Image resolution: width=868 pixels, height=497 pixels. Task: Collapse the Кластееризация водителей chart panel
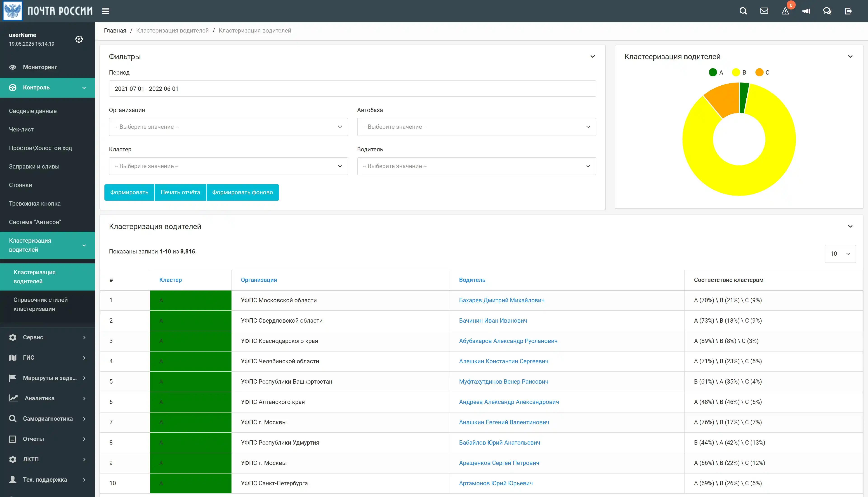point(850,57)
